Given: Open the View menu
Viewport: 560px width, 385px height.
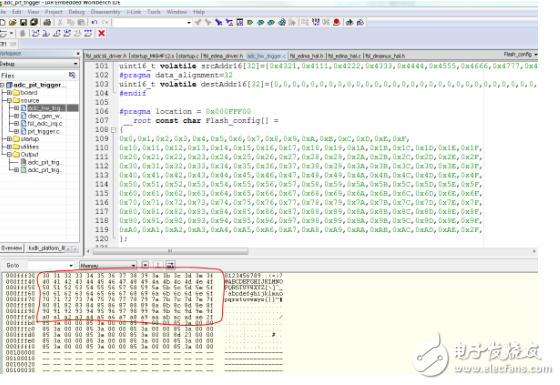Looking at the screenshot, I should 33,12.
